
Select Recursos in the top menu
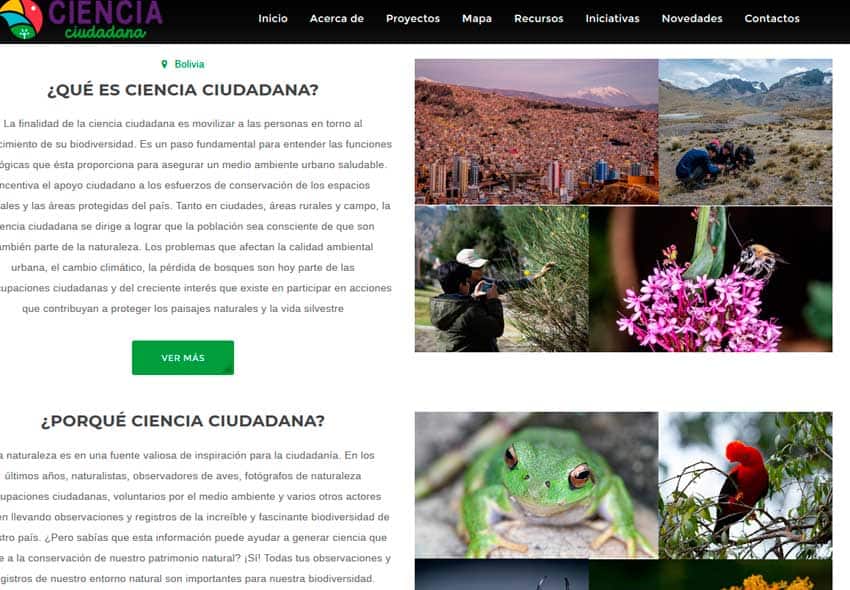coord(538,18)
